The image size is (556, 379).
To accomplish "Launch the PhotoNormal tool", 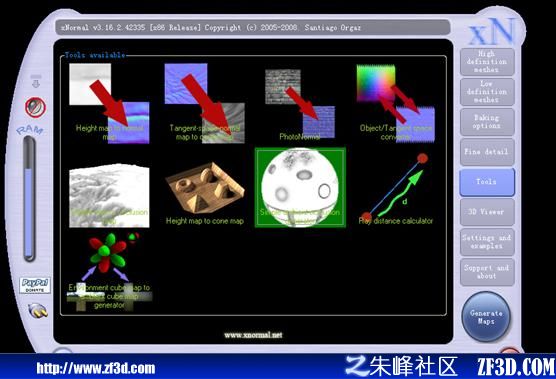I will click(x=300, y=104).
